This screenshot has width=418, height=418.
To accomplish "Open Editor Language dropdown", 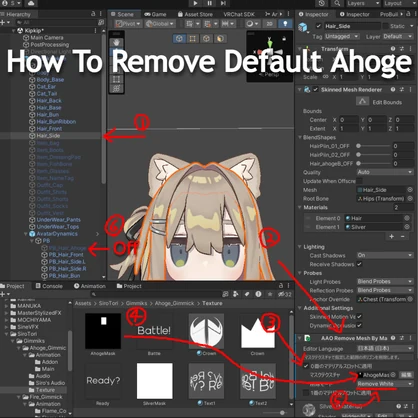I will tap(385, 348).
